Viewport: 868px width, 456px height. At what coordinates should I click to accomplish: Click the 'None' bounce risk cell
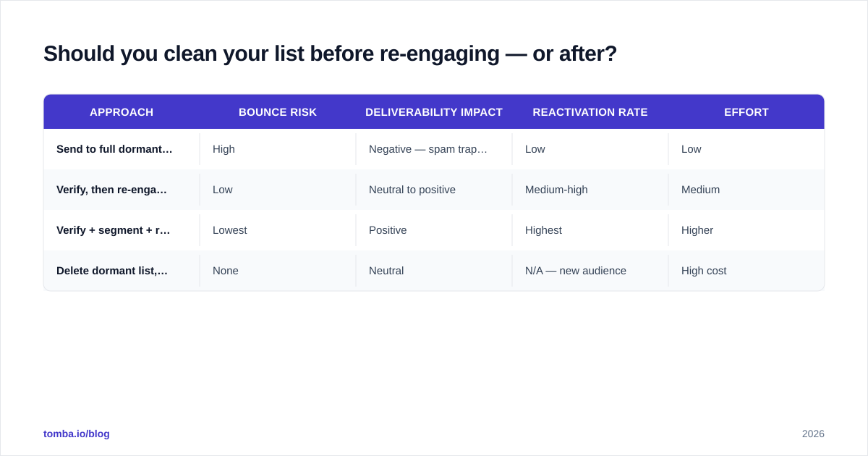click(x=278, y=271)
